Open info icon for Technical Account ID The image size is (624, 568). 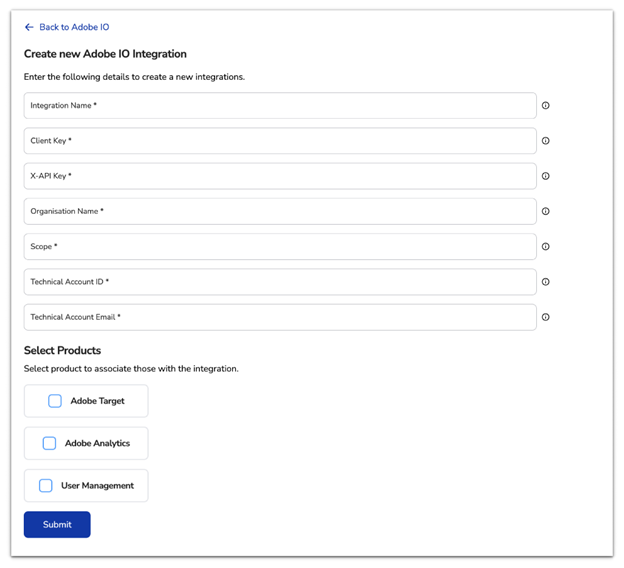pyautogui.click(x=546, y=282)
